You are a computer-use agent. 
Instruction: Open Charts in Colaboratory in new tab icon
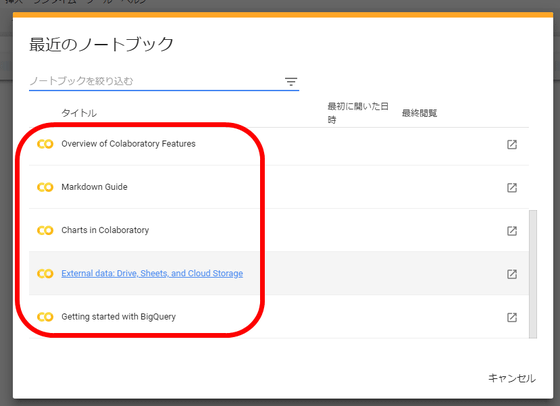pyautogui.click(x=512, y=231)
